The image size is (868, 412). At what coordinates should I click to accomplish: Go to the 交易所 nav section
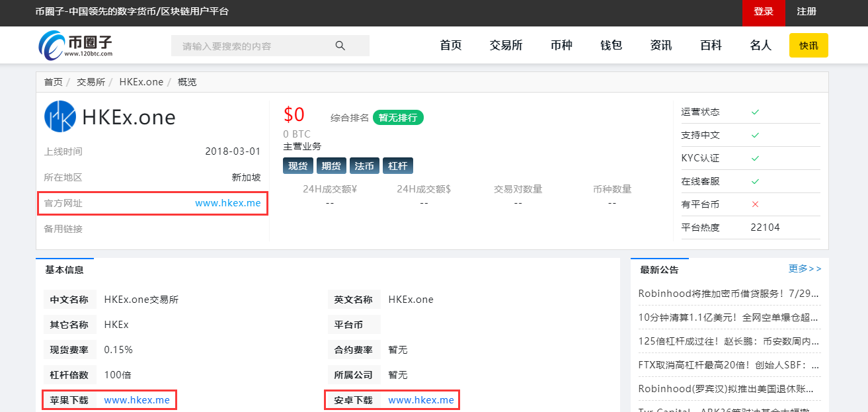506,46
